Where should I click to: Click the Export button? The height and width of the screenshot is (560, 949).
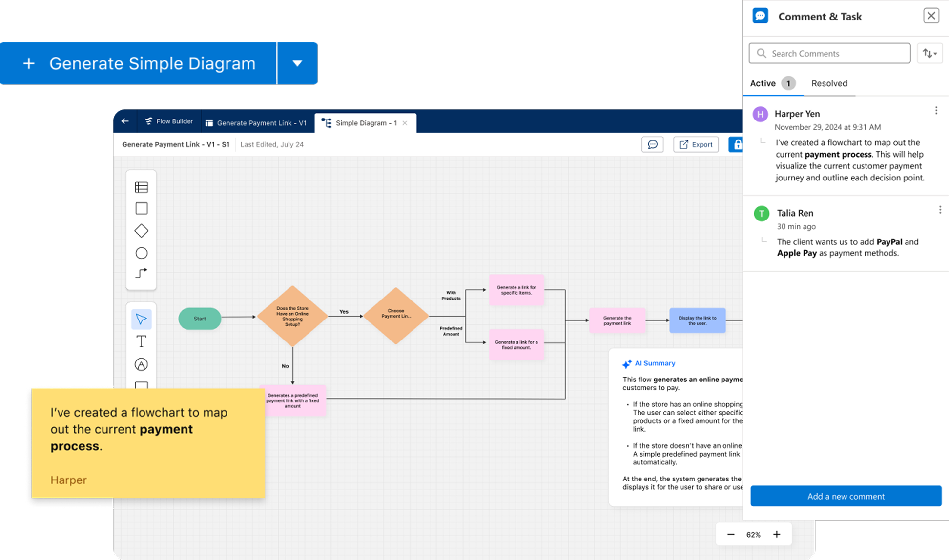[696, 144]
